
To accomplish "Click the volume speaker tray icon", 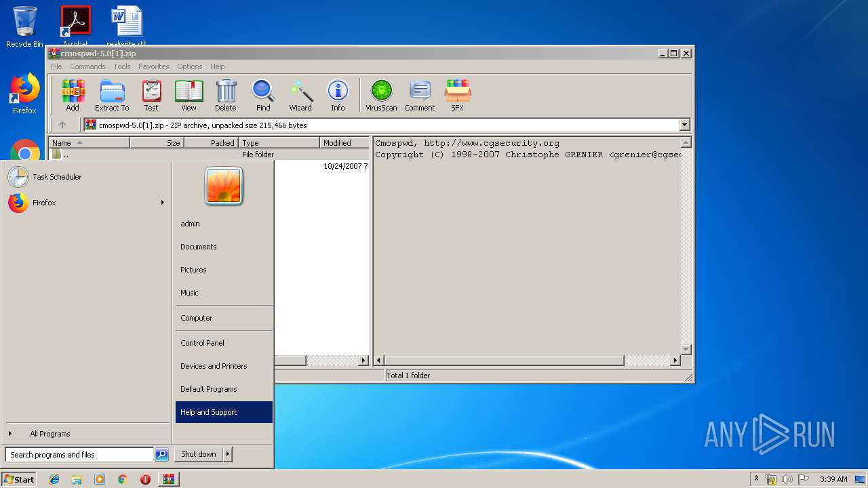I will pos(787,479).
